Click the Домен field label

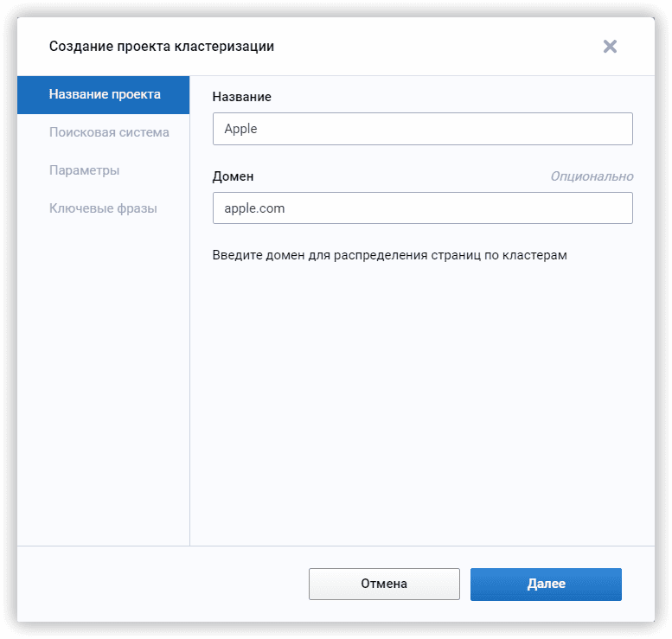pos(234,176)
